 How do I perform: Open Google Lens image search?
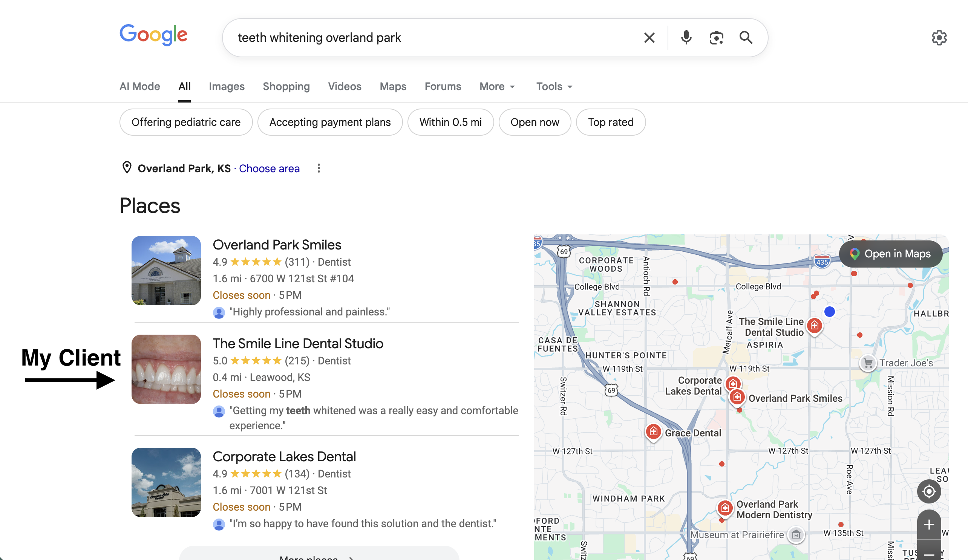tap(716, 37)
